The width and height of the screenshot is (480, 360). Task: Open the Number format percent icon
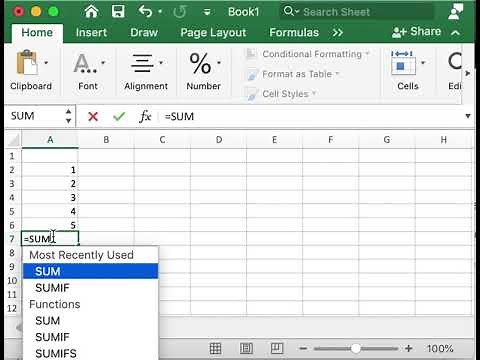200,63
